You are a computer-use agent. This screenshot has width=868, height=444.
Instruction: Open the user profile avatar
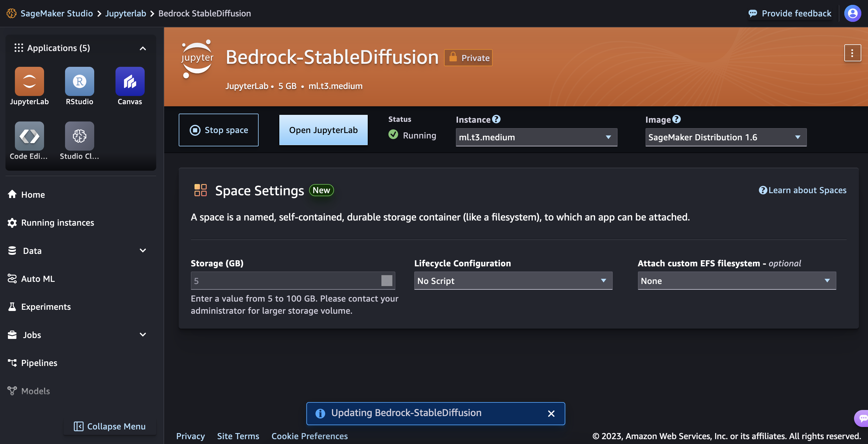(852, 13)
